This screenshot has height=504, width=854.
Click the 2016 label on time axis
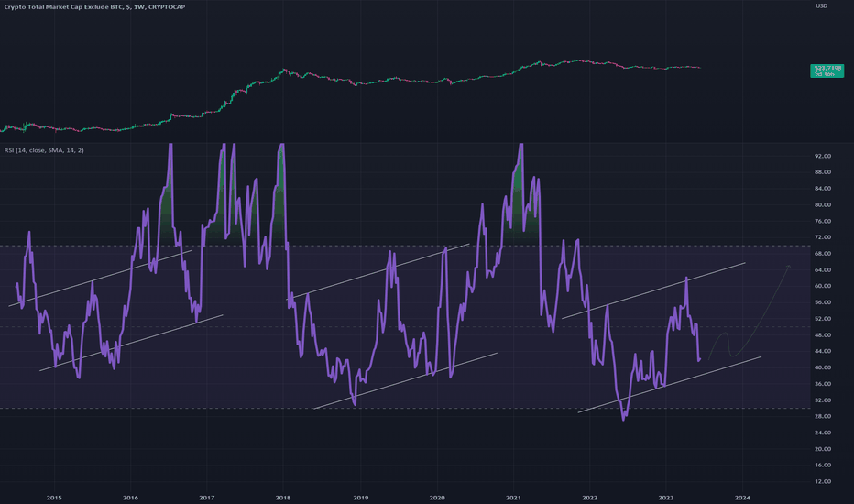tap(130, 498)
